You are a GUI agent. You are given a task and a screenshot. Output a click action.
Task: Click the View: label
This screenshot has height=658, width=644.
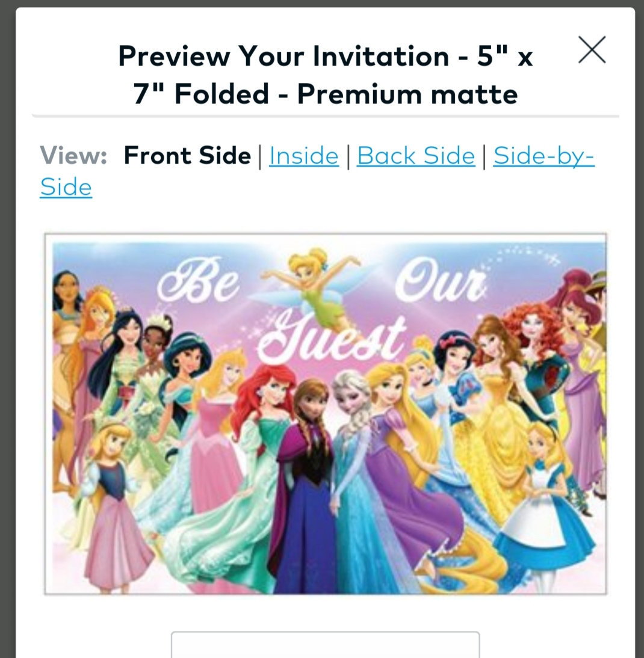pos(73,156)
